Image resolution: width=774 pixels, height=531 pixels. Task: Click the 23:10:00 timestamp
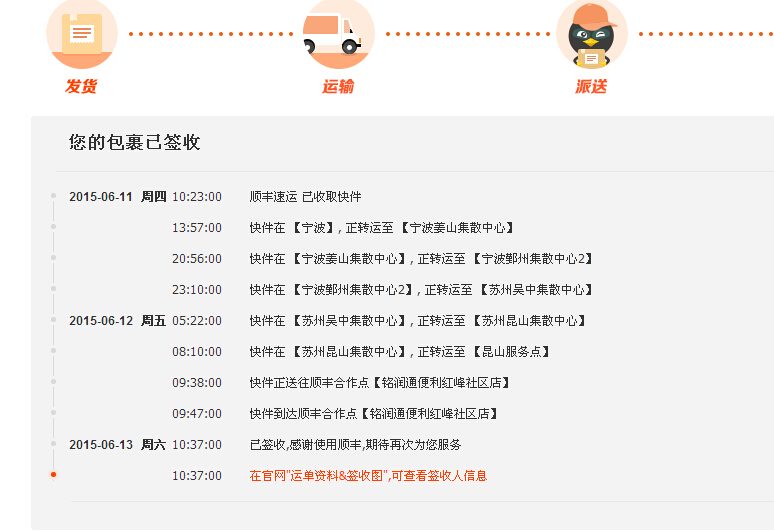pyautogui.click(x=197, y=290)
